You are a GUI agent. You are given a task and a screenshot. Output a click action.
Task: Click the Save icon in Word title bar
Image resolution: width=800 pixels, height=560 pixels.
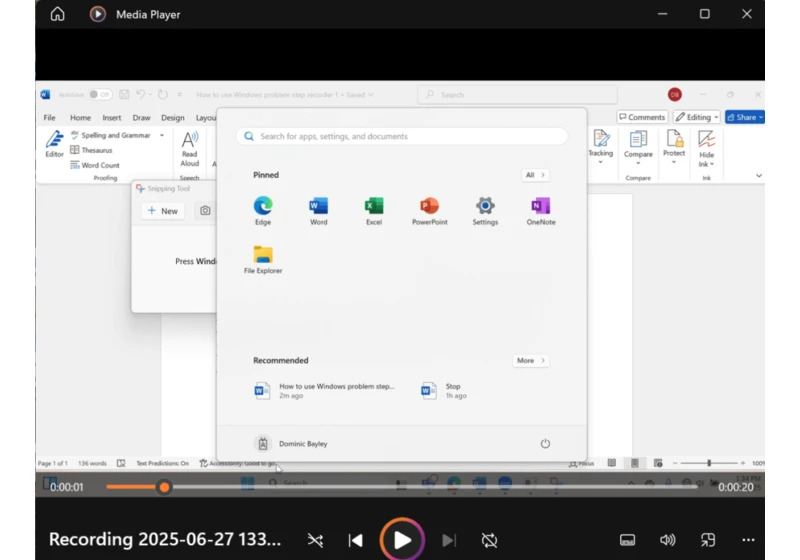[124, 94]
